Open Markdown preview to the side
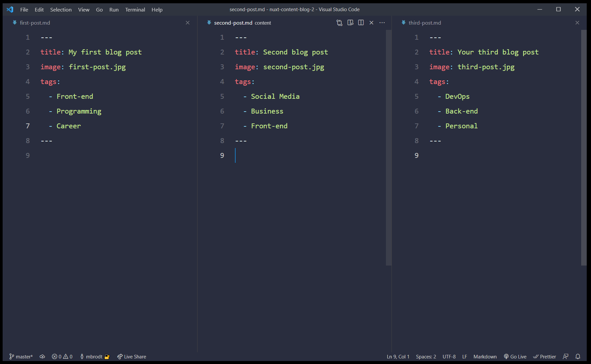This screenshot has height=364, width=591. pyautogui.click(x=350, y=23)
